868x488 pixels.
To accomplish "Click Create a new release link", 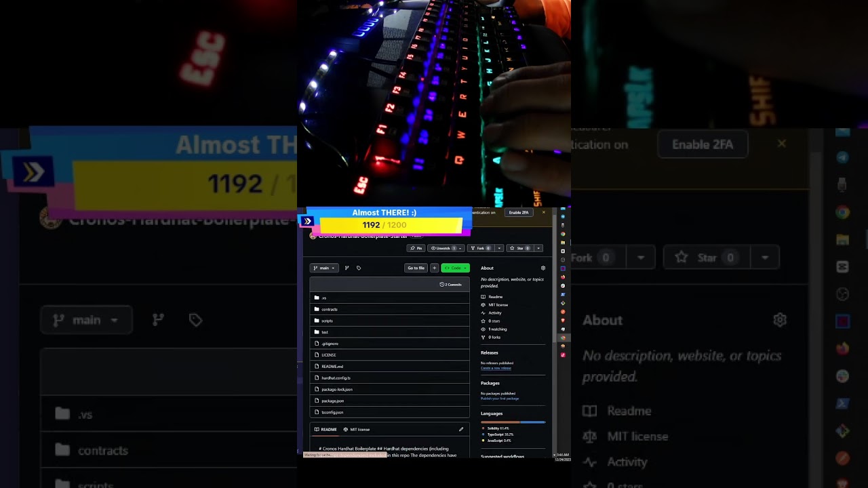I will [x=496, y=368].
